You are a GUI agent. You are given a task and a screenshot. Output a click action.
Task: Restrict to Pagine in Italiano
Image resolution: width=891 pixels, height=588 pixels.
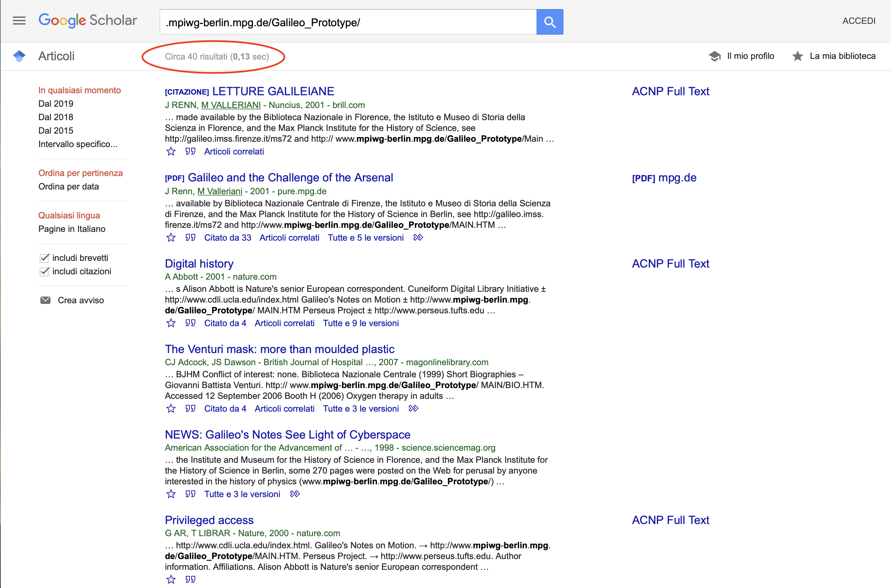pyautogui.click(x=72, y=229)
